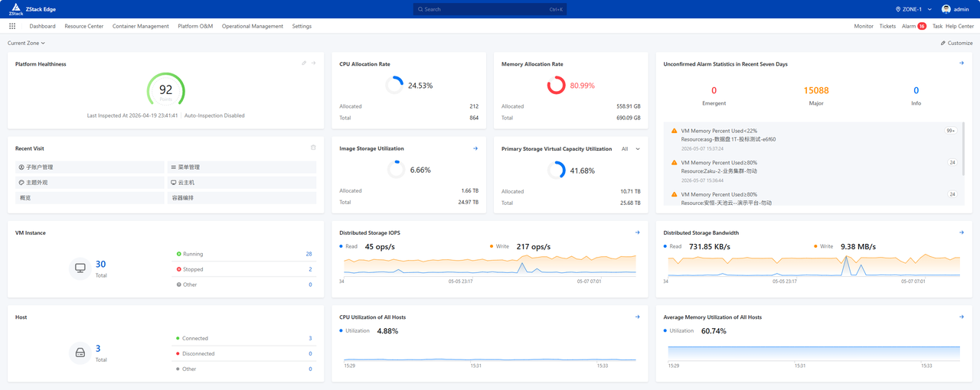Click warning icon of VM Memory Used<22% alarm
Screen dimensions: 980x390
point(675,131)
